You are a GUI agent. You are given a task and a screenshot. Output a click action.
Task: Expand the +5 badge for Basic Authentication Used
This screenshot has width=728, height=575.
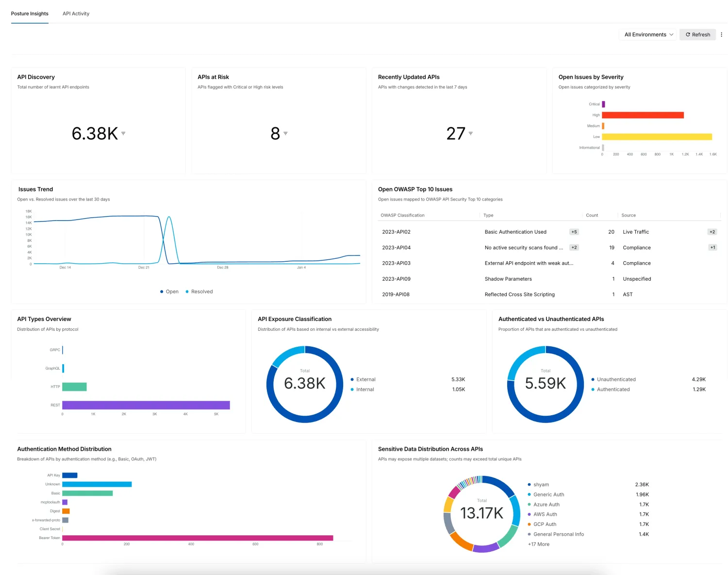click(574, 232)
